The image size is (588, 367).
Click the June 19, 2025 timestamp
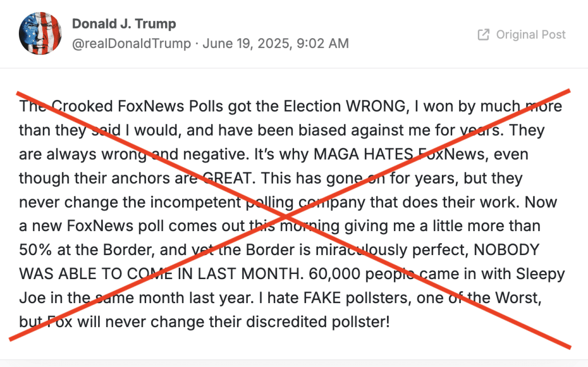coord(247,43)
